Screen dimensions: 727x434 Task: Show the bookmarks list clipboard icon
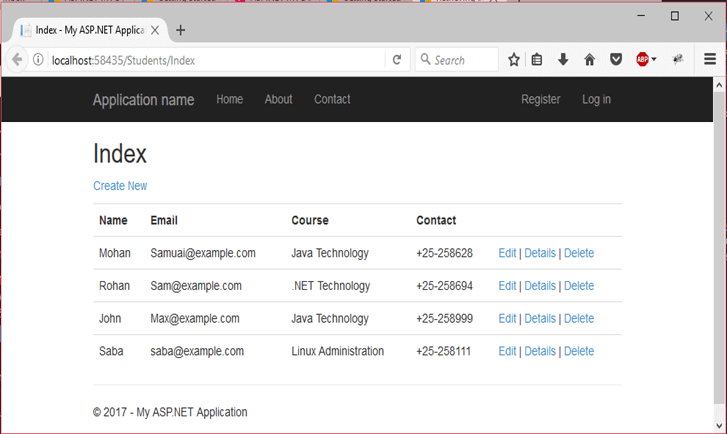[537, 60]
